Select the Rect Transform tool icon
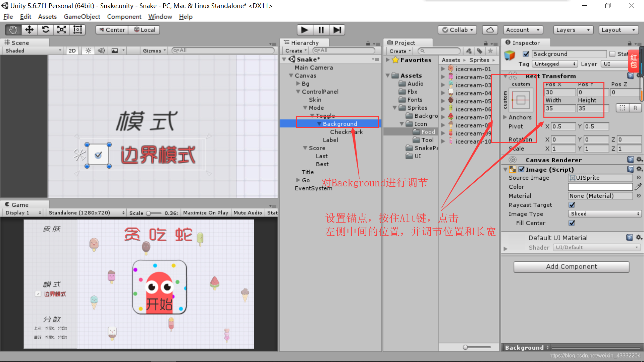Screen dimensions: 644x362 click(x=78, y=29)
